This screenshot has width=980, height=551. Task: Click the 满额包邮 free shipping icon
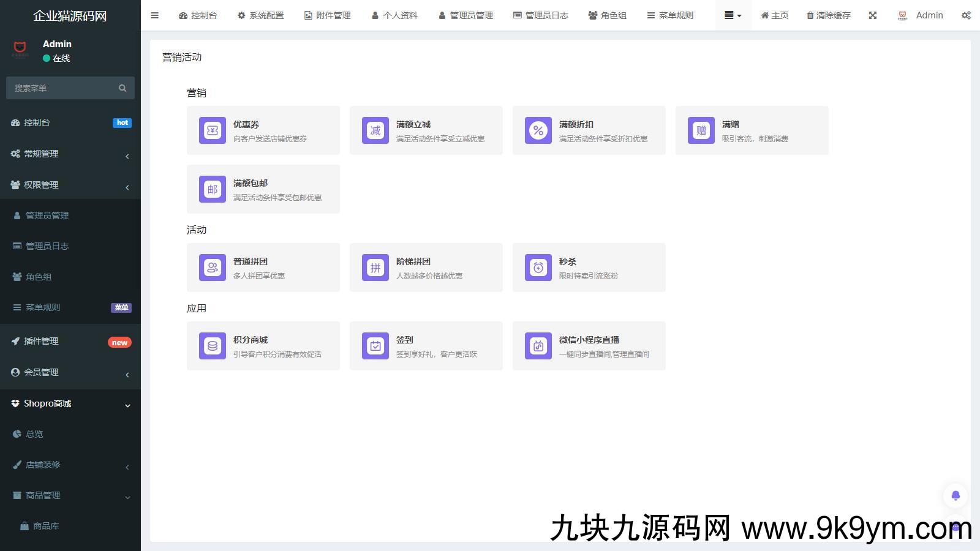tap(212, 189)
